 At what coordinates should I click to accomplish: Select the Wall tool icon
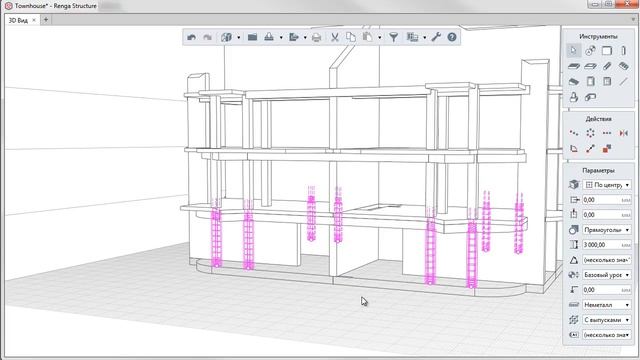(x=607, y=51)
